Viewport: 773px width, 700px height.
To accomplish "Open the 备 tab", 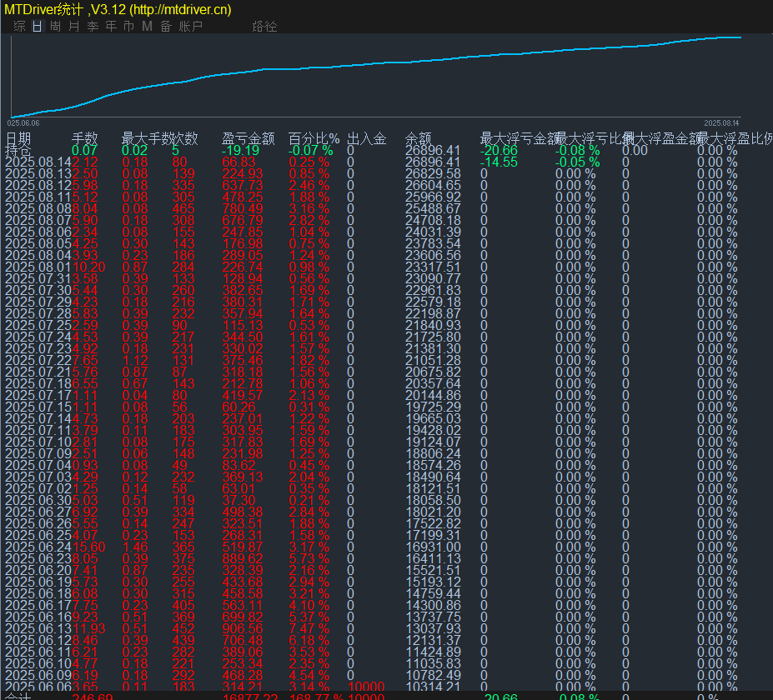I will [166, 26].
